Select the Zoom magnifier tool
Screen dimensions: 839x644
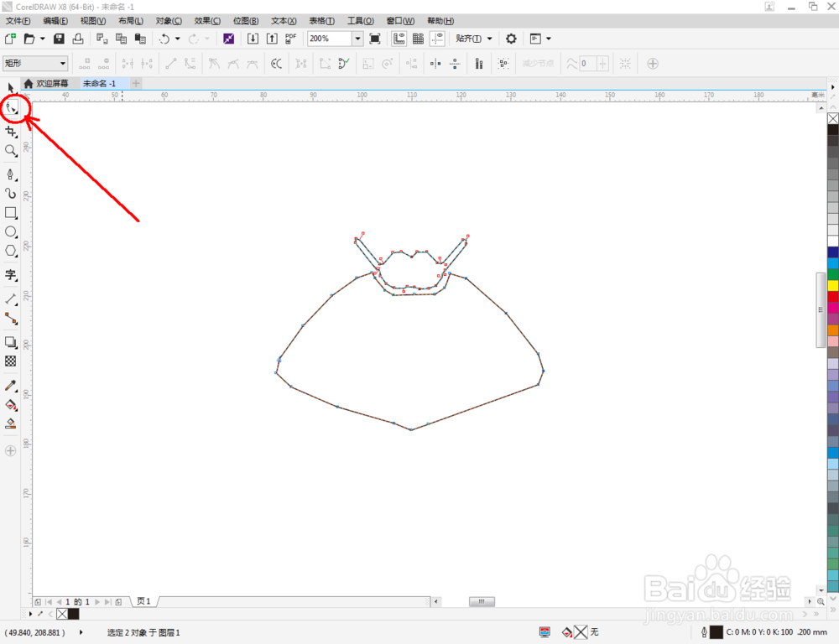(11, 151)
